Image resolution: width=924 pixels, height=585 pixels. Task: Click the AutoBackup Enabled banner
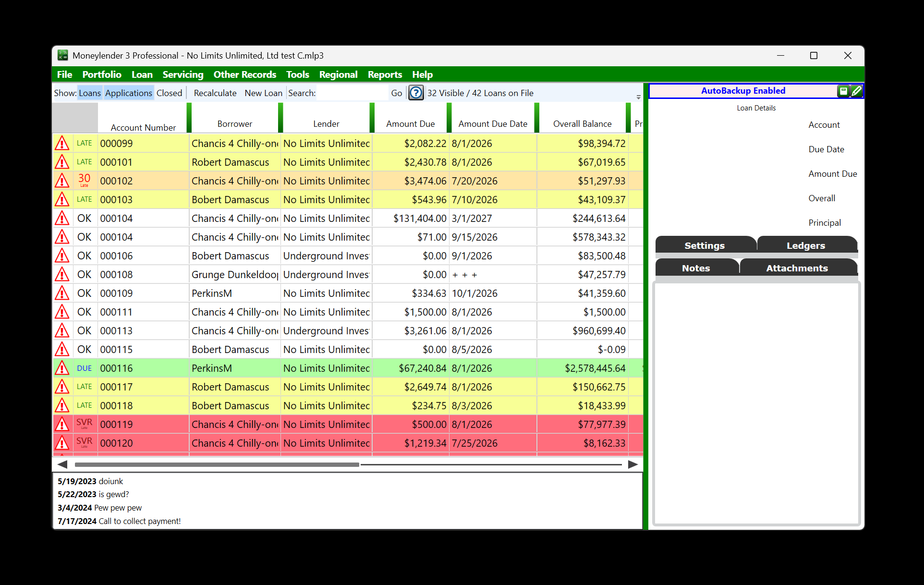pyautogui.click(x=743, y=91)
